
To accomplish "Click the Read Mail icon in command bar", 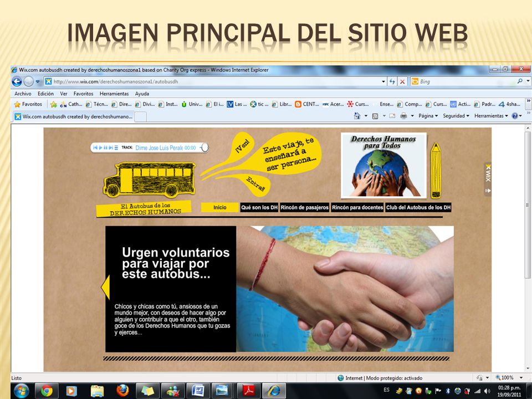I will click(x=392, y=116).
